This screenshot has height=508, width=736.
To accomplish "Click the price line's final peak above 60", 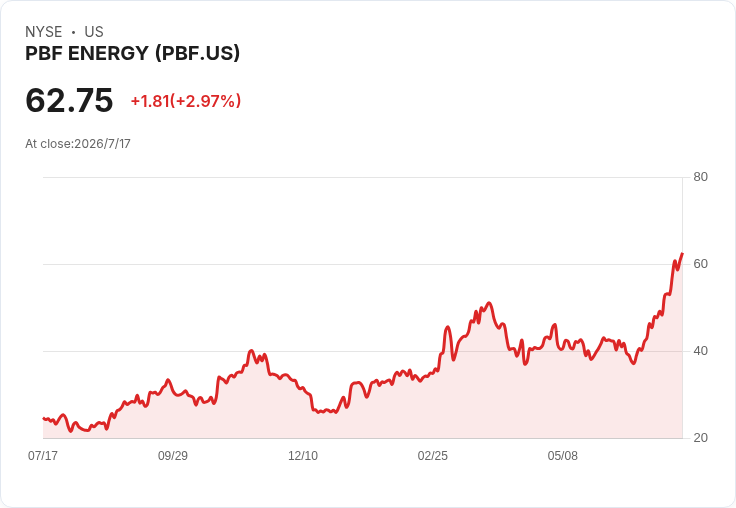I will (x=682, y=254).
